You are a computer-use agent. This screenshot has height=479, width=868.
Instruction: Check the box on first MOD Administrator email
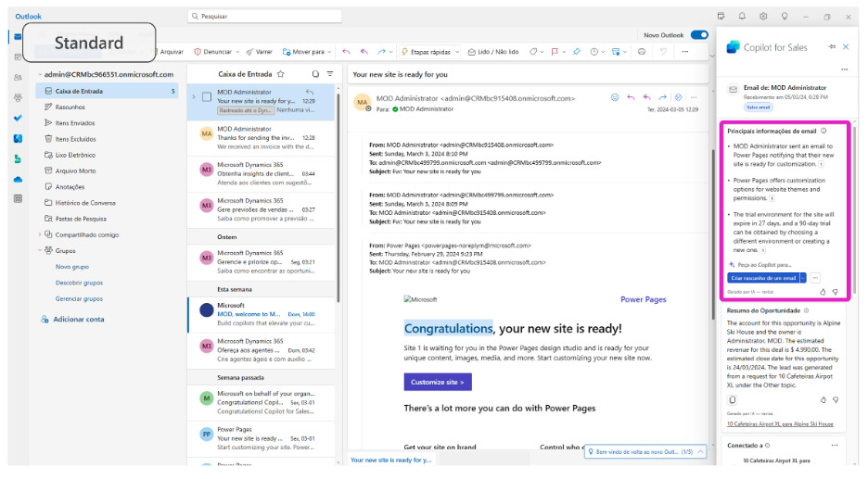[206, 96]
